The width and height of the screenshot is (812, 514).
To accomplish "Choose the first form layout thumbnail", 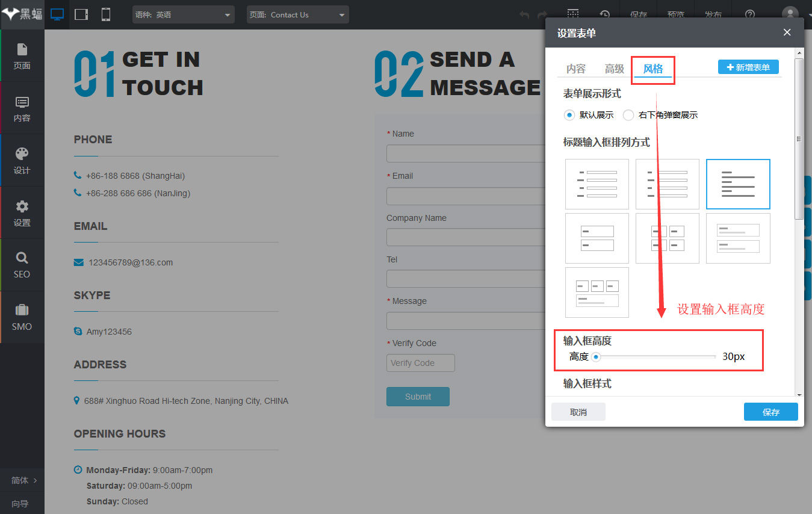I will click(597, 184).
